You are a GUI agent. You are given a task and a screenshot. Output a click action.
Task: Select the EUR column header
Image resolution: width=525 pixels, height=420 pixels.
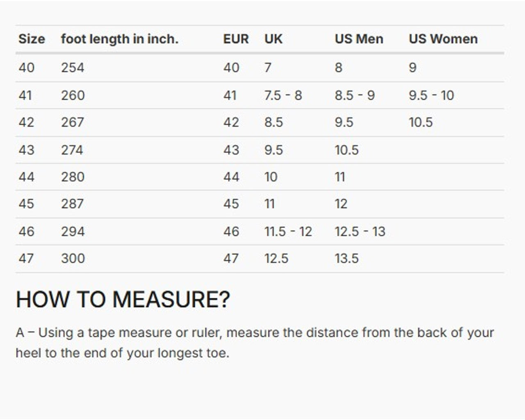pos(236,39)
